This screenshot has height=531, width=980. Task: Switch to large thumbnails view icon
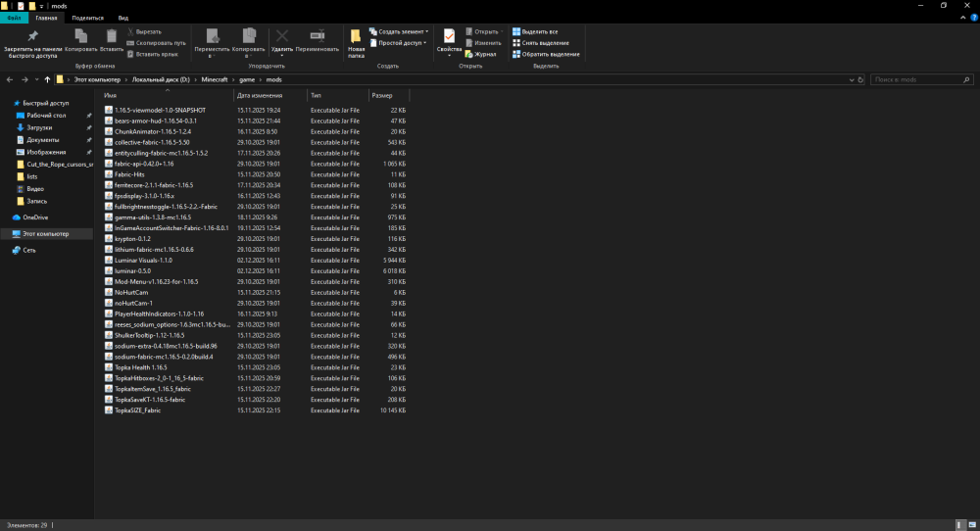[972, 525]
